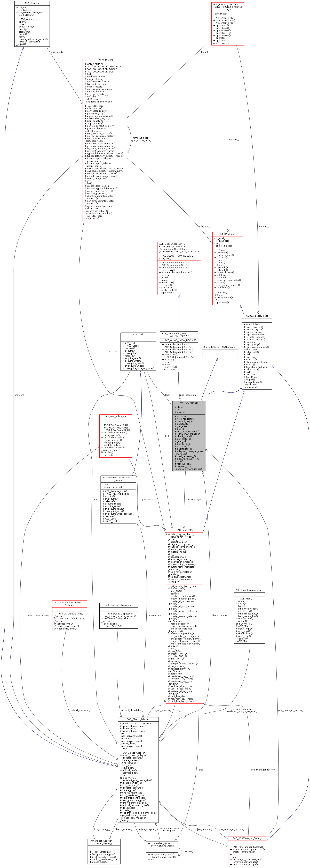Open the TAO_Root_POA class node
Viewport: 310px width, 868px height.
click(185, 530)
